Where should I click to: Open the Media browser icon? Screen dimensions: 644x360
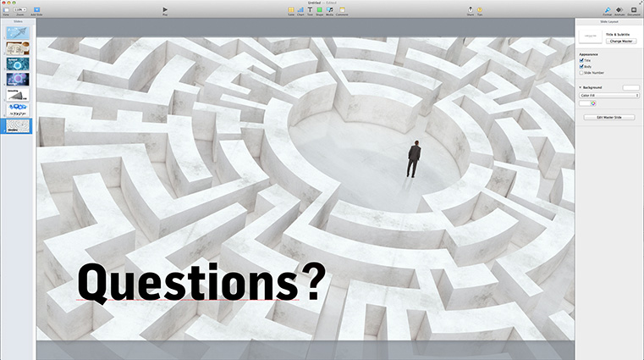[329, 9]
